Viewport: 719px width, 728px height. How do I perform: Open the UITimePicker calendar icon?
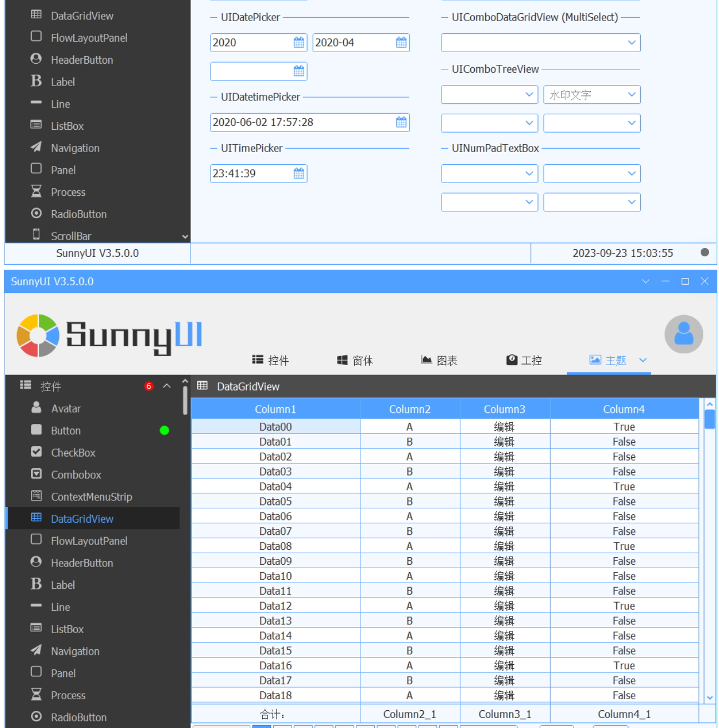298,173
